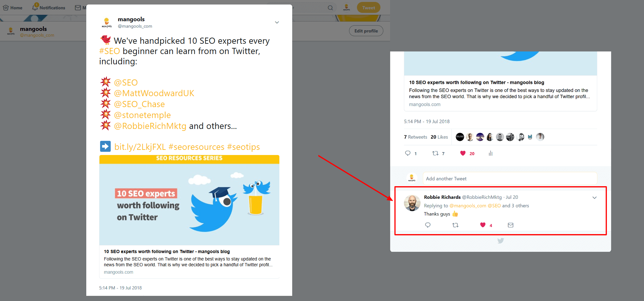644x301 pixels.
Task: Open '3 others' in Replying to line
Action: tap(520, 206)
